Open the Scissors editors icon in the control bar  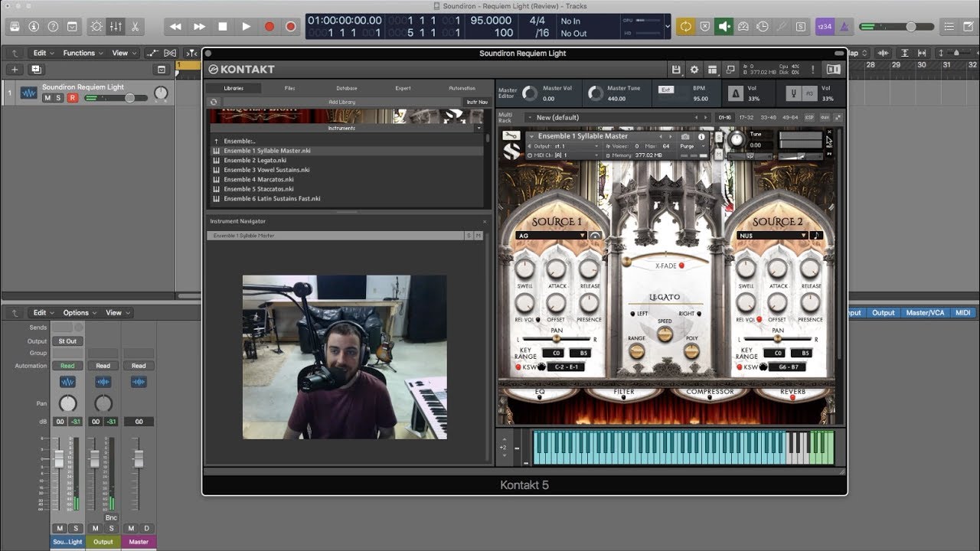pos(135,26)
